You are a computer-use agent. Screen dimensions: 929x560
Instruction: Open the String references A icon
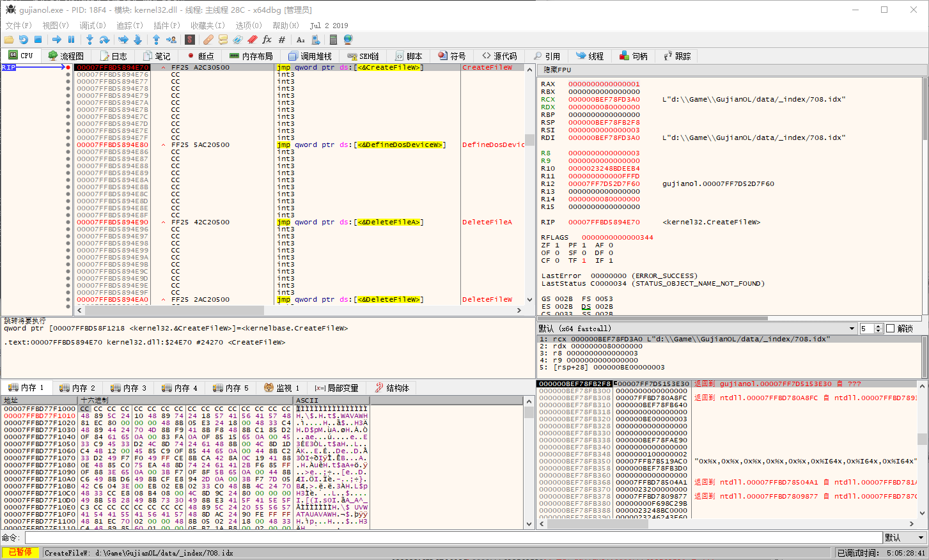point(301,40)
